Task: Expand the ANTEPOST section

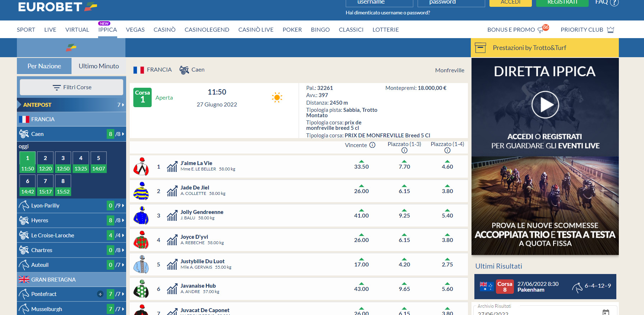Action: tap(72, 105)
